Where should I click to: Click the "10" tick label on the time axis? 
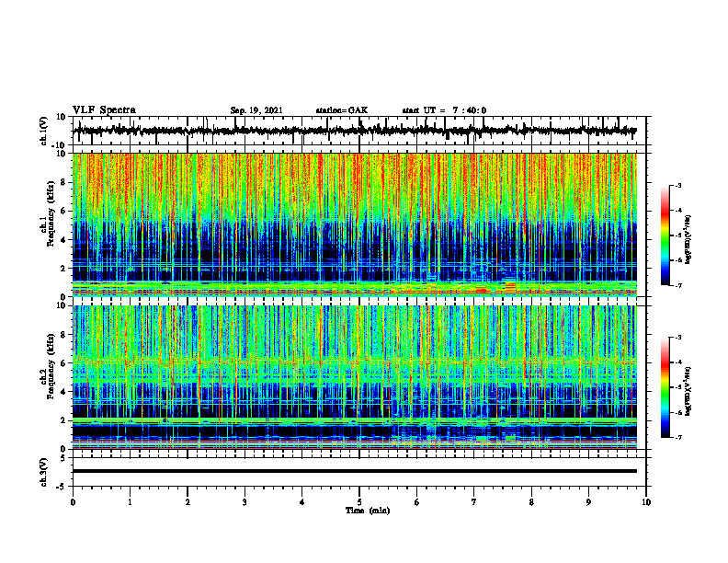pyautogui.click(x=646, y=502)
